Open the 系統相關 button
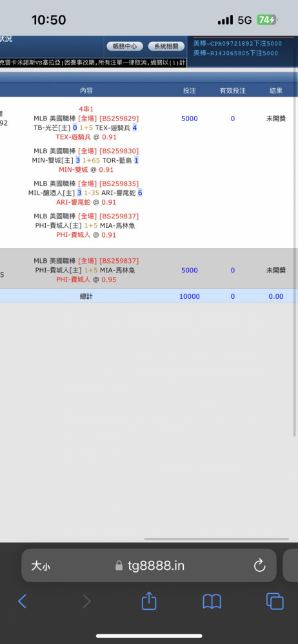 (x=166, y=46)
